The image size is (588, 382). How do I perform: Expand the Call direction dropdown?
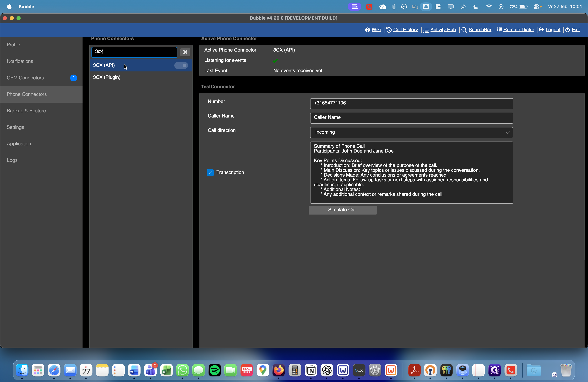pyautogui.click(x=411, y=133)
